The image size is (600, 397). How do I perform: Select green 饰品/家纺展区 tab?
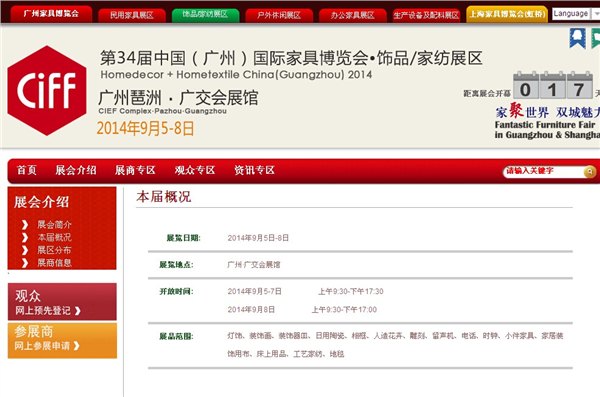click(205, 15)
